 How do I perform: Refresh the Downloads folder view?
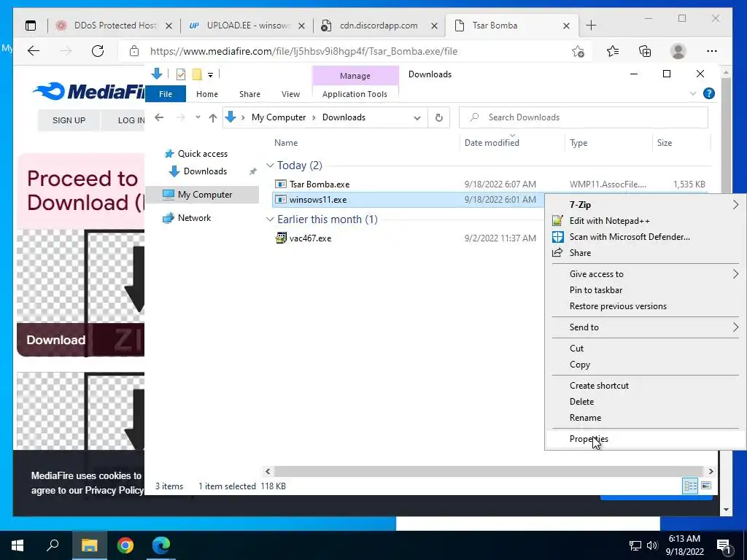coord(438,117)
